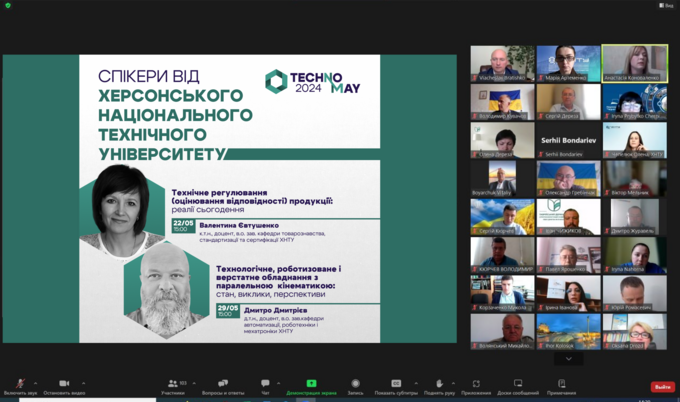Select Serhii Bondariev name-only tile
The width and height of the screenshot is (680, 402).
pyautogui.click(x=569, y=140)
